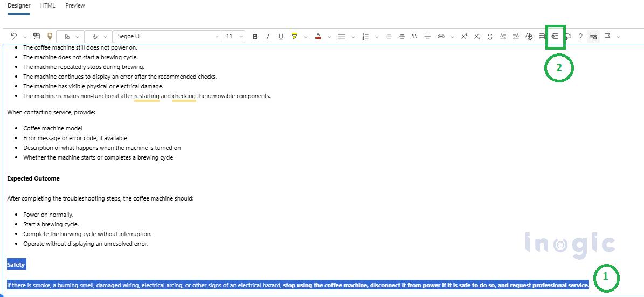Click "visible physical or electrical damage" bullet

(x=93, y=86)
